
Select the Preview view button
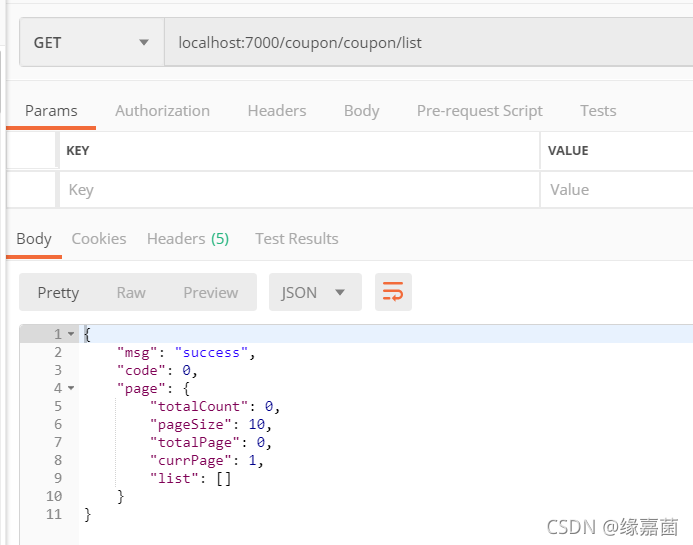tap(211, 292)
